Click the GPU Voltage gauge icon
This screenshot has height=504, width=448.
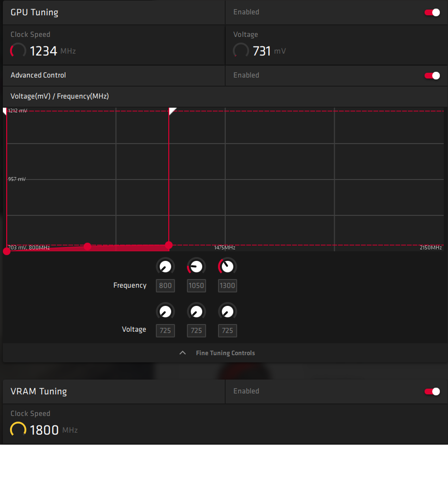(x=241, y=51)
